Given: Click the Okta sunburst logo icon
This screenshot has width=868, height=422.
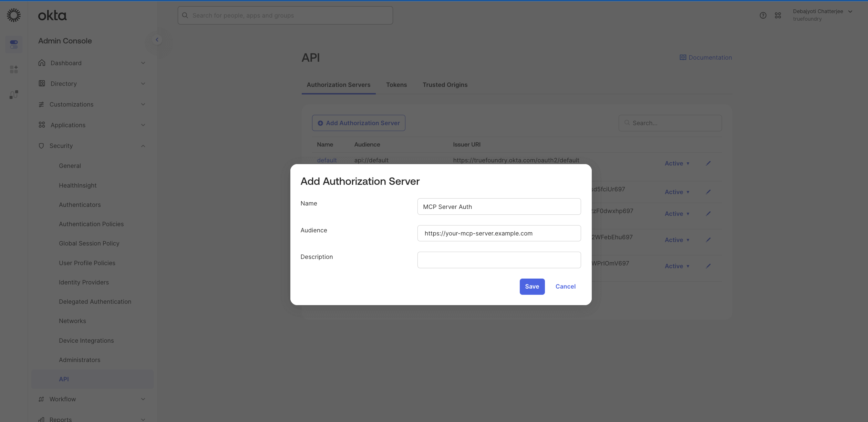Looking at the screenshot, I should (14, 15).
